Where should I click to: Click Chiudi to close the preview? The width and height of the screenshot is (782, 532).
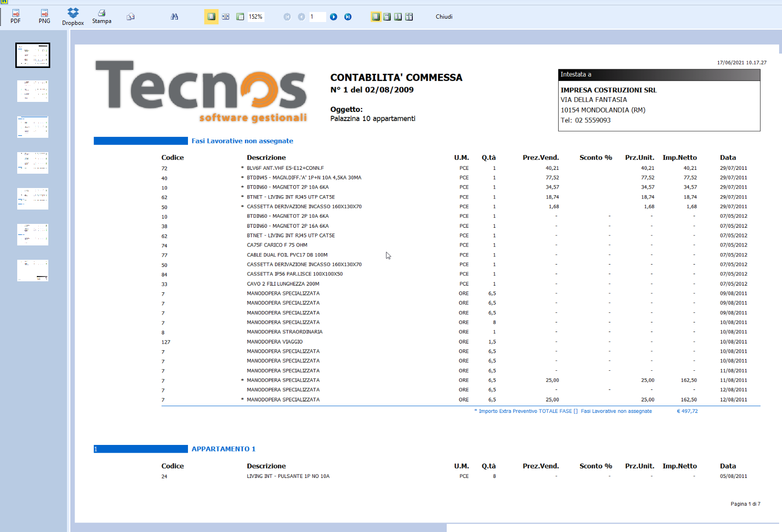[443, 17]
